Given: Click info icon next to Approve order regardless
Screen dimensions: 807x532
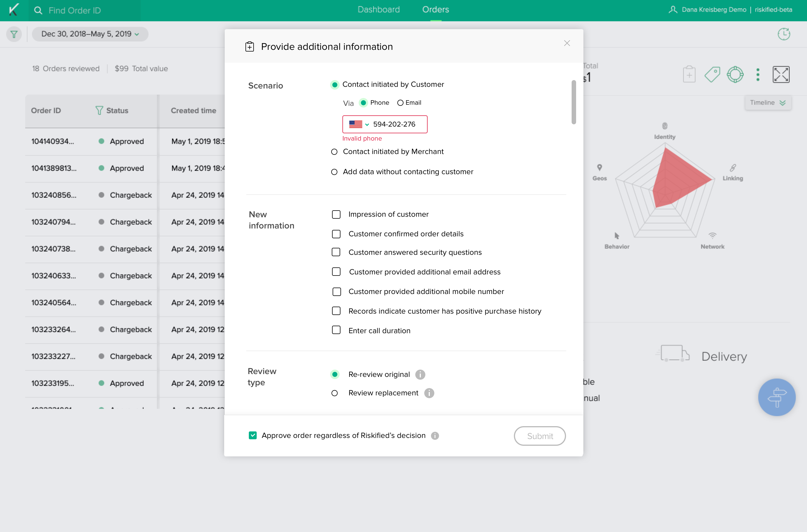Looking at the screenshot, I should point(435,436).
